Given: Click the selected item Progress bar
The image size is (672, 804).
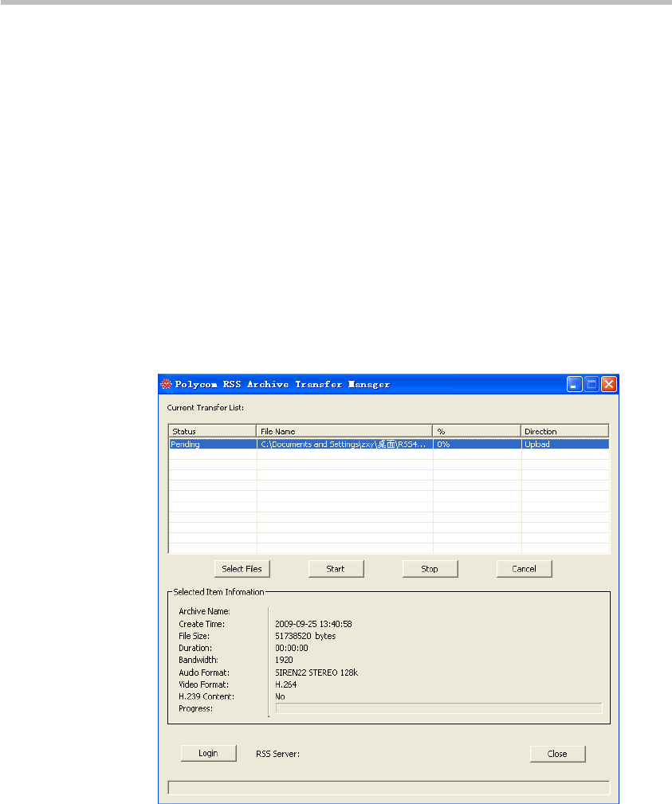Looking at the screenshot, I should point(438,708).
